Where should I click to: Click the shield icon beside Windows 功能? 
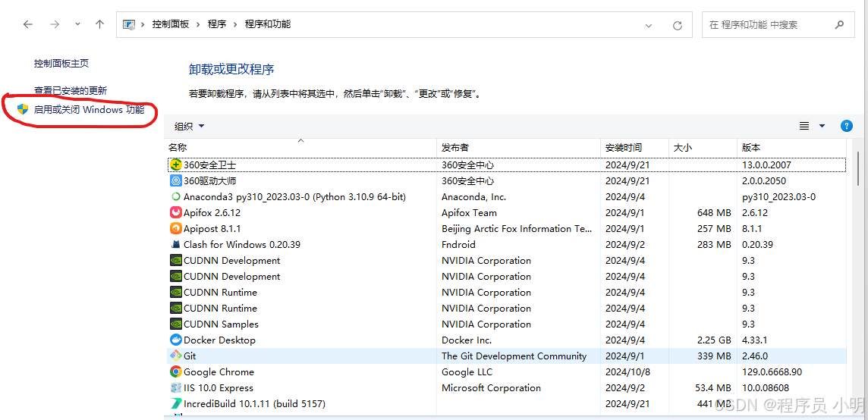pos(23,109)
